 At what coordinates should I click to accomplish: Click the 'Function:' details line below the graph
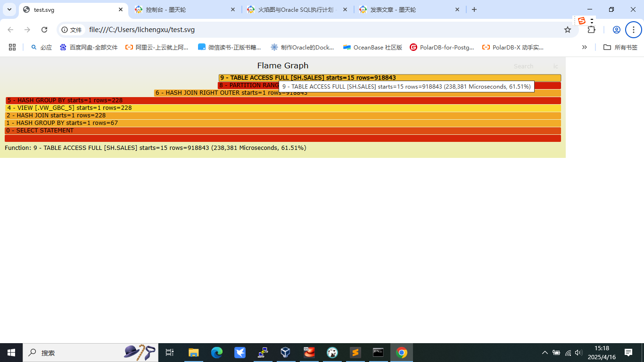click(156, 148)
